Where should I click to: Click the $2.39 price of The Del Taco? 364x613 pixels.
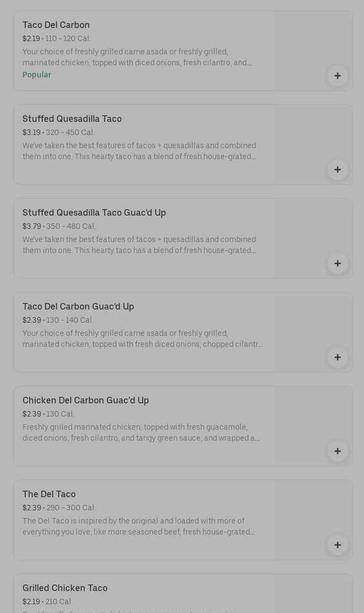click(x=31, y=508)
